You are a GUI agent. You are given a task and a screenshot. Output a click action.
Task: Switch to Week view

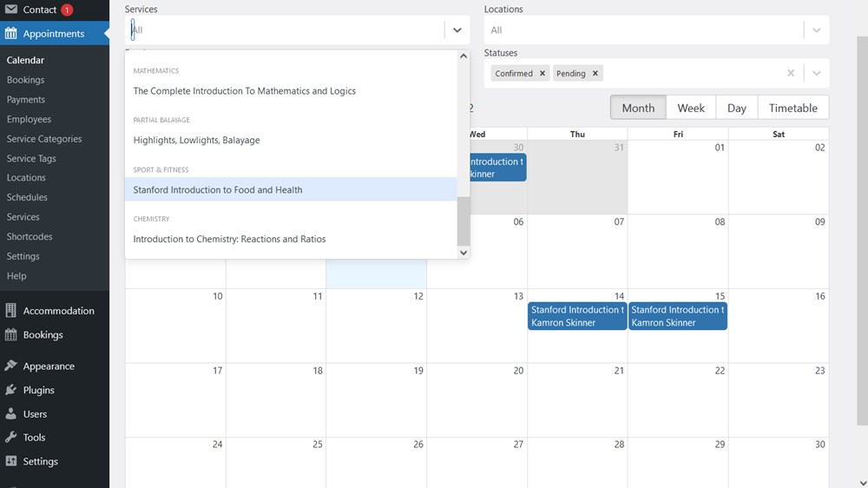(x=691, y=108)
